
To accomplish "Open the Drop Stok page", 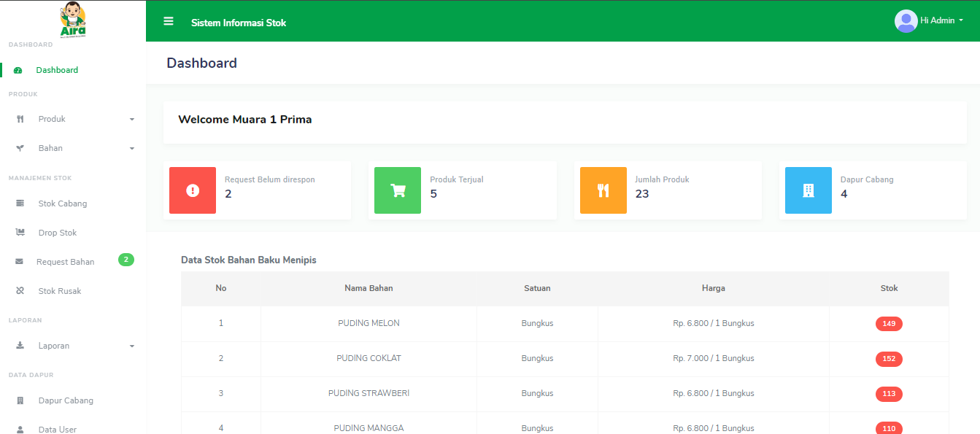I will tap(57, 233).
